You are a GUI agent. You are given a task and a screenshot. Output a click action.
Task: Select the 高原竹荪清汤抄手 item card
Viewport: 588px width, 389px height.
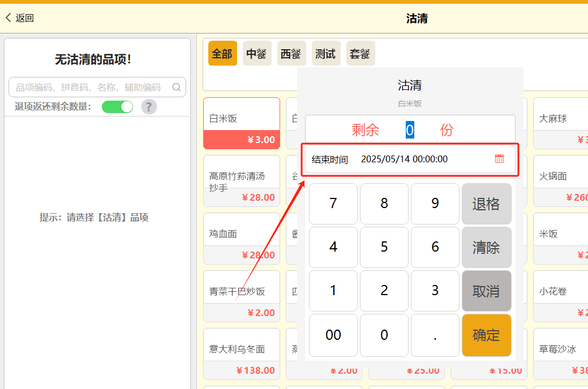pos(242,181)
